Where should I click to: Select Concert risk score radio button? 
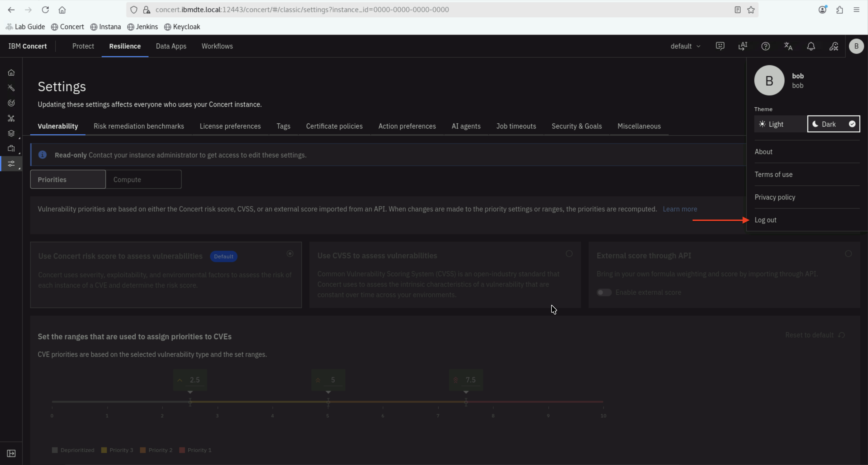[290, 254]
